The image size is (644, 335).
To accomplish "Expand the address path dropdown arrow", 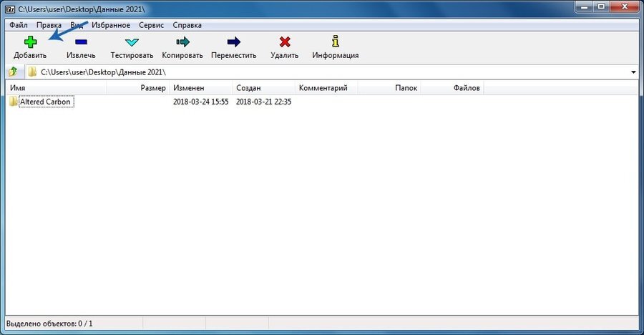I will tap(633, 72).
